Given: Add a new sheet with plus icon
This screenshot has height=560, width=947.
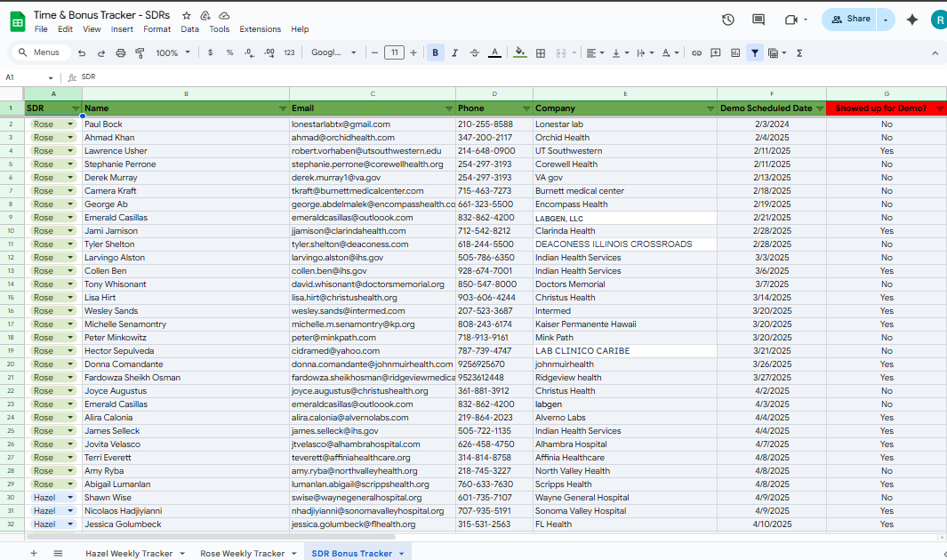Looking at the screenshot, I should tap(34, 553).
